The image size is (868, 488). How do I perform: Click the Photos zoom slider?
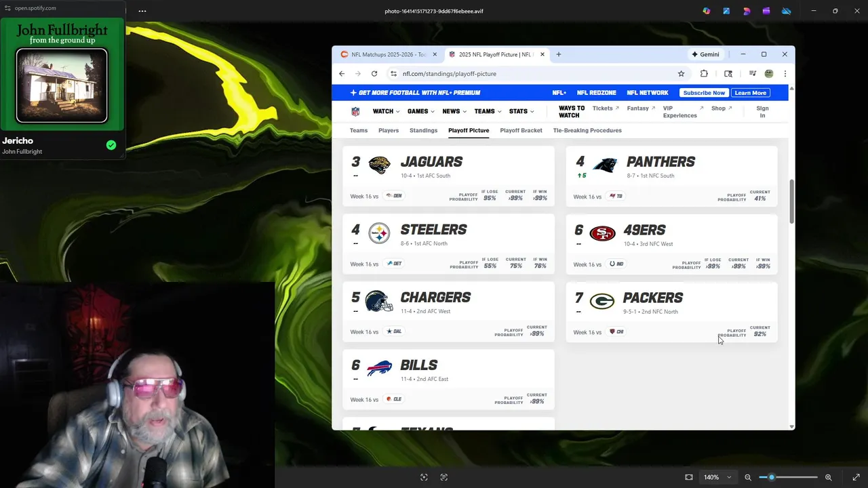[788, 477]
